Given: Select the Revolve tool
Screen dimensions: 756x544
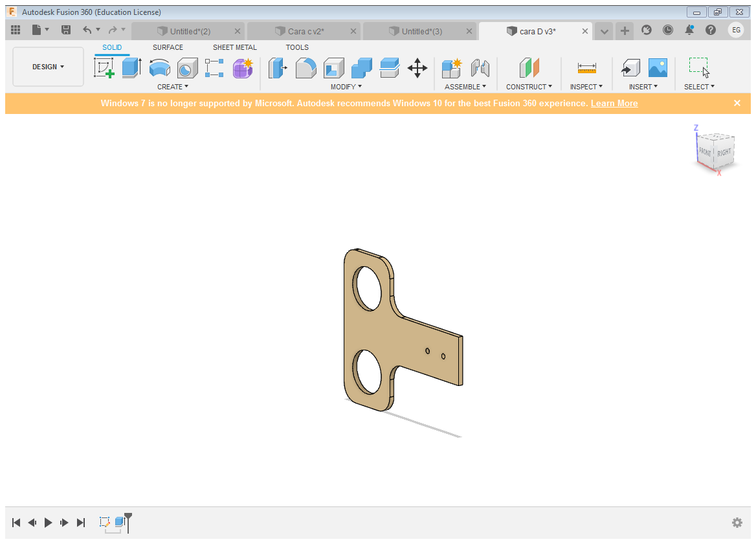Looking at the screenshot, I should click(160, 67).
